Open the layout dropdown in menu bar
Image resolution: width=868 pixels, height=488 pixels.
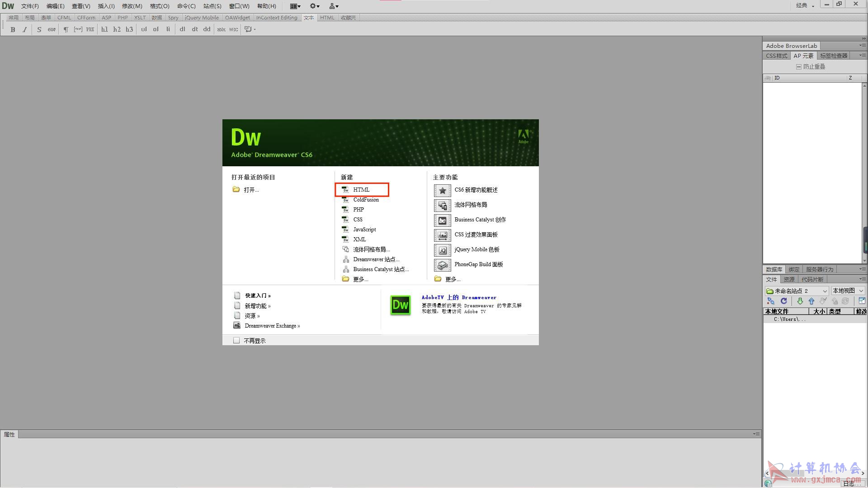click(295, 6)
